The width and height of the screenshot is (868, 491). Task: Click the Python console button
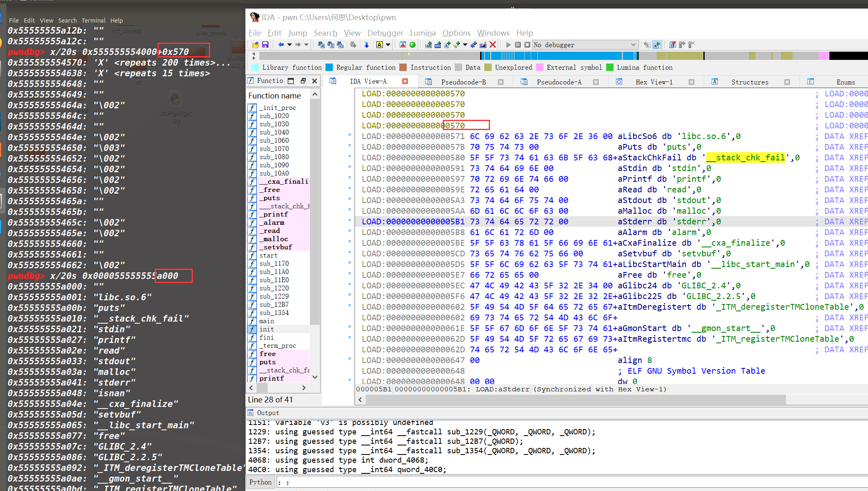pos(261,482)
